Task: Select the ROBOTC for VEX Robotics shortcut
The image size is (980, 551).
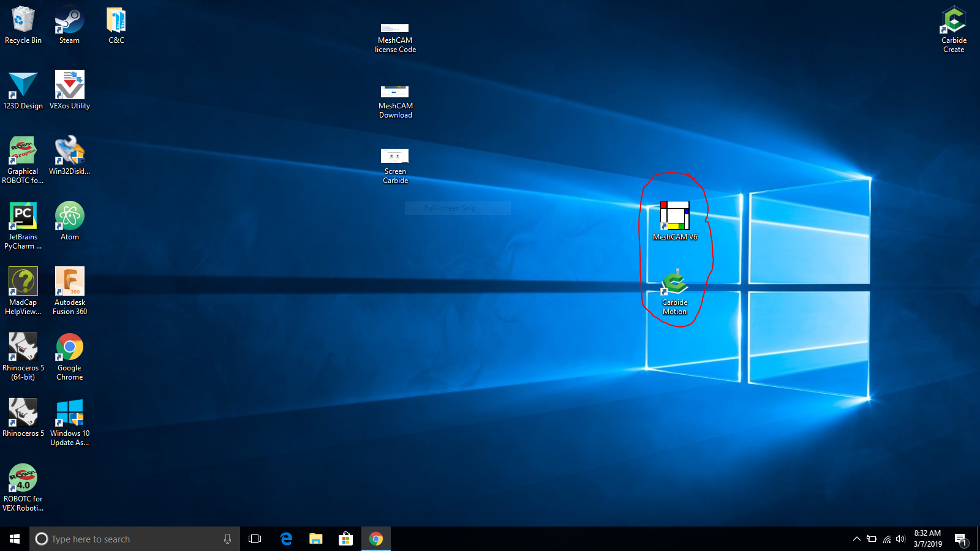Action: (x=23, y=487)
